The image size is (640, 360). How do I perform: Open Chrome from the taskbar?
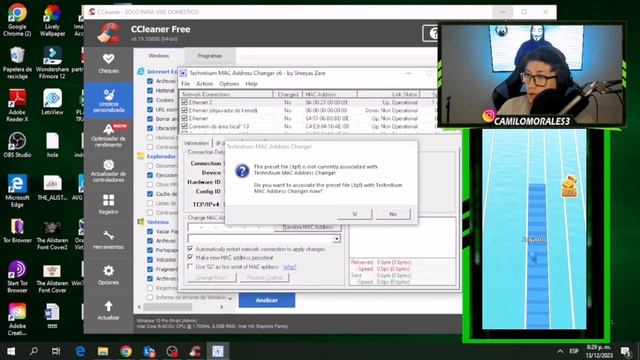(x=126, y=351)
